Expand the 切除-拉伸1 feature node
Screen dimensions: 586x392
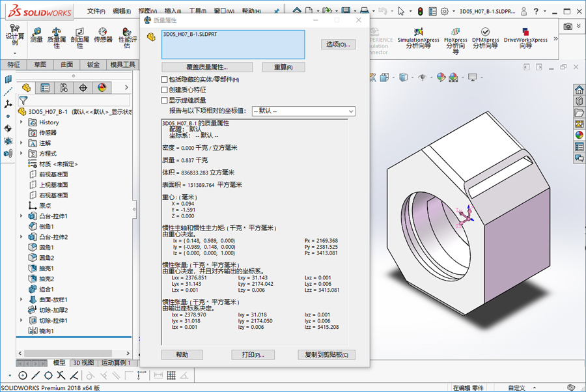[x=21, y=320]
